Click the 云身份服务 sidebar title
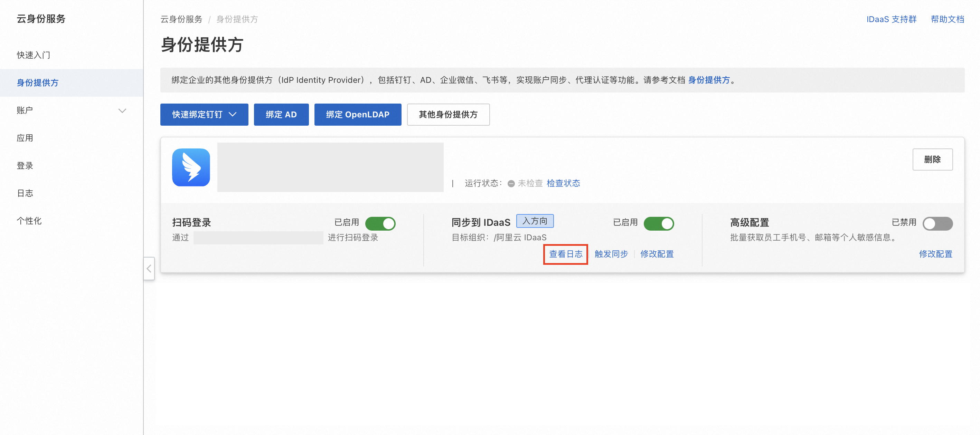The image size is (980, 435). (x=41, y=19)
